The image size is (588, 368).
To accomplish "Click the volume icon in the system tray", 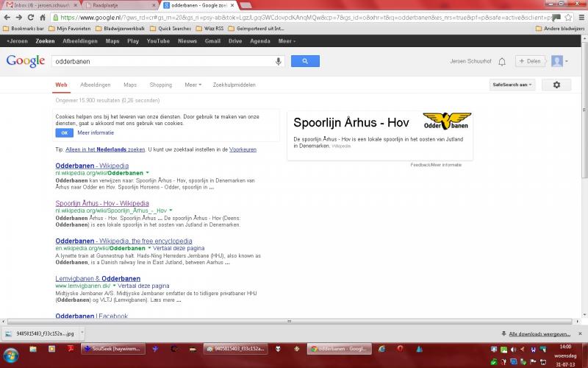I will 513,349.
